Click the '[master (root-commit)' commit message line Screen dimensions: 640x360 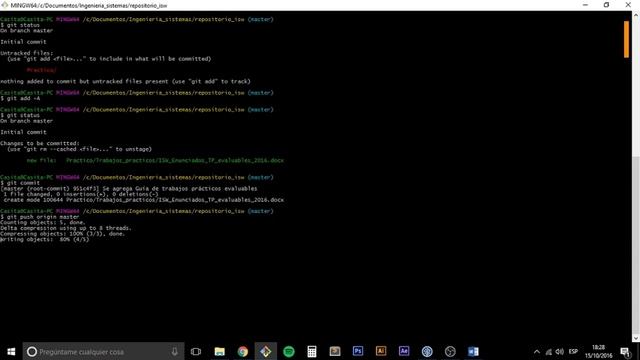point(129,189)
